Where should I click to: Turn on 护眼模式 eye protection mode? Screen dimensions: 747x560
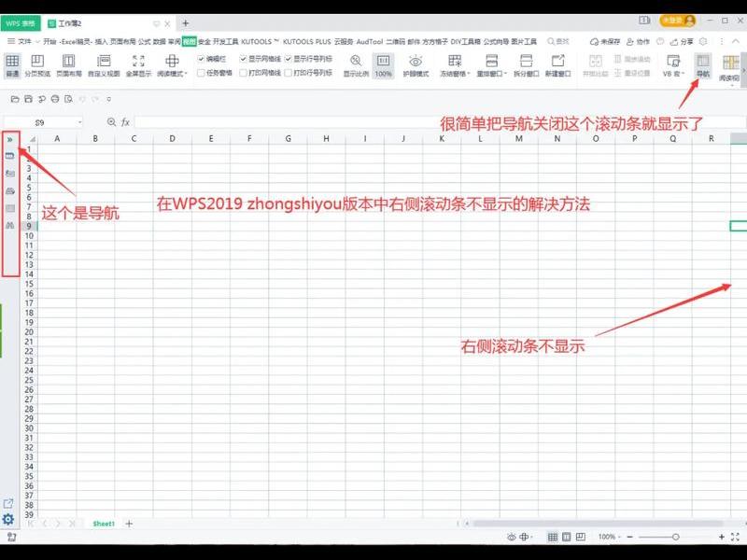416,65
